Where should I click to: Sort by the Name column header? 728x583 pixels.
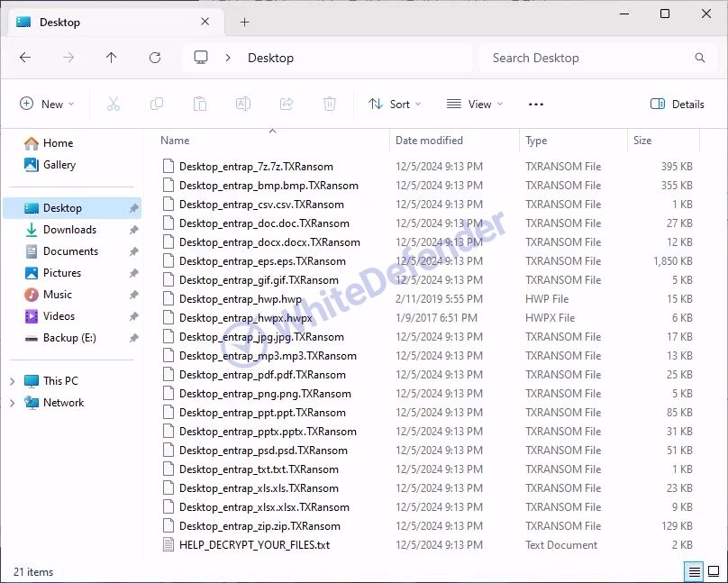[175, 141]
